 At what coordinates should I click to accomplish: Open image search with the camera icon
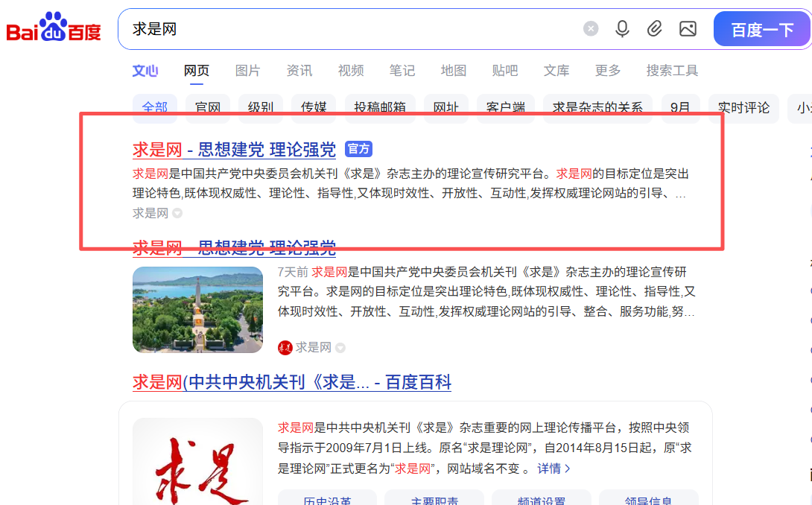pos(688,28)
